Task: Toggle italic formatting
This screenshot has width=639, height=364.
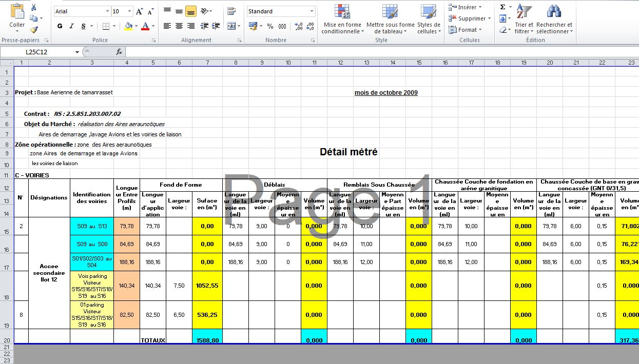Action: [x=71, y=26]
